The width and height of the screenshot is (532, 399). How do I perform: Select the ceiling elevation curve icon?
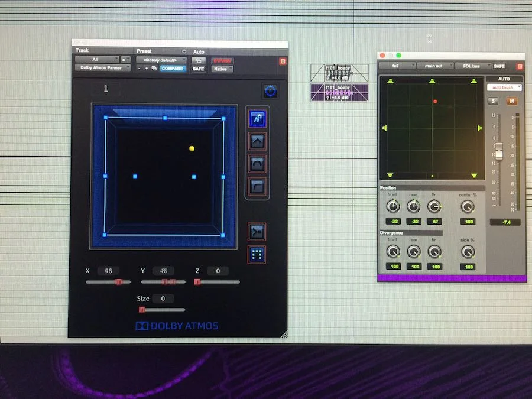pos(258,186)
